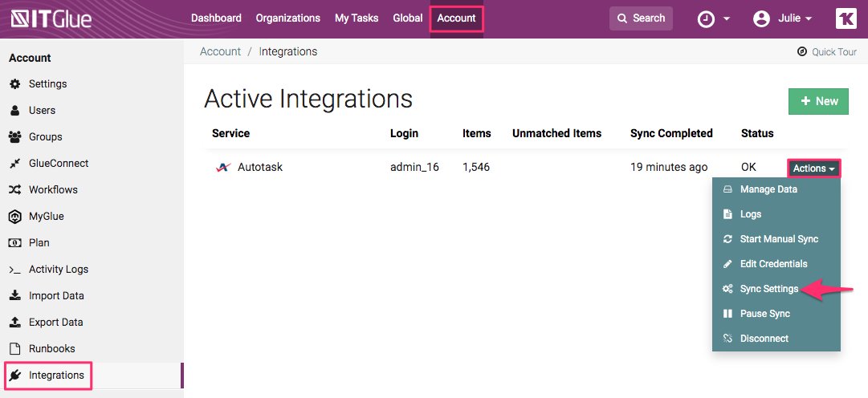Click the Unmatched Items column header
Viewport: 868px width, 398px height.
[x=556, y=133]
